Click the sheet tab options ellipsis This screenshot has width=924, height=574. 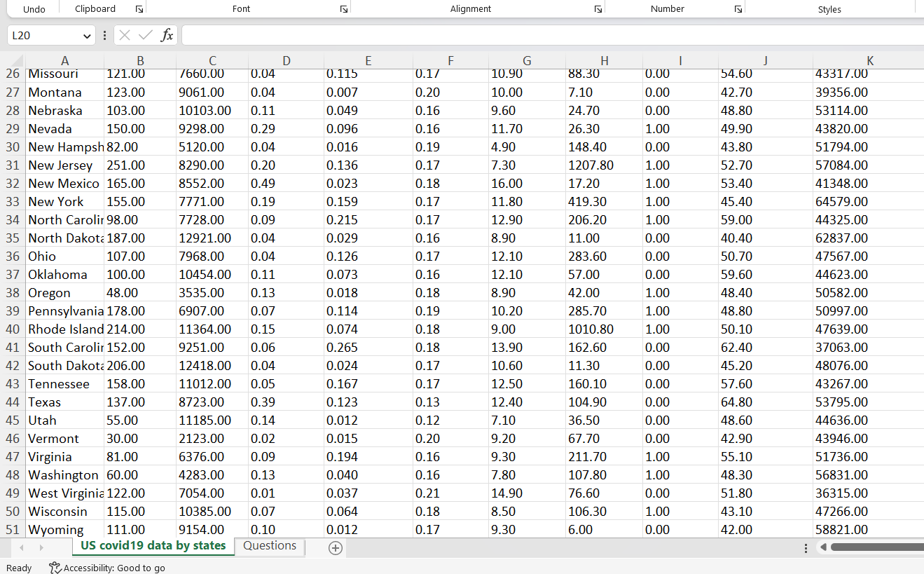pyautogui.click(x=806, y=547)
